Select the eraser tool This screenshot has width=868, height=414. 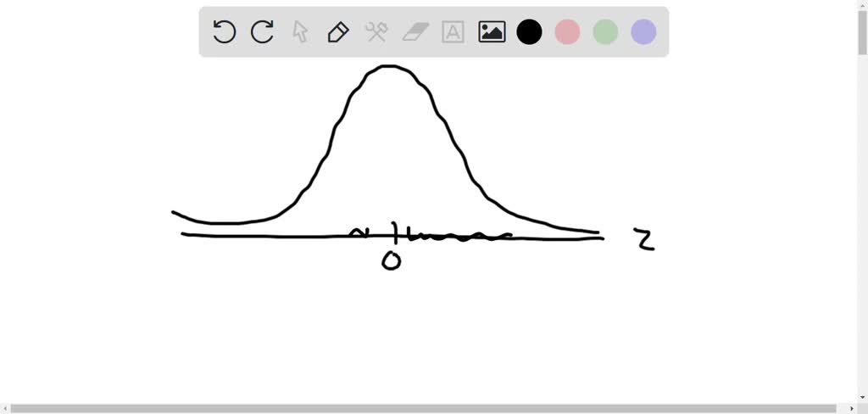click(x=415, y=32)
